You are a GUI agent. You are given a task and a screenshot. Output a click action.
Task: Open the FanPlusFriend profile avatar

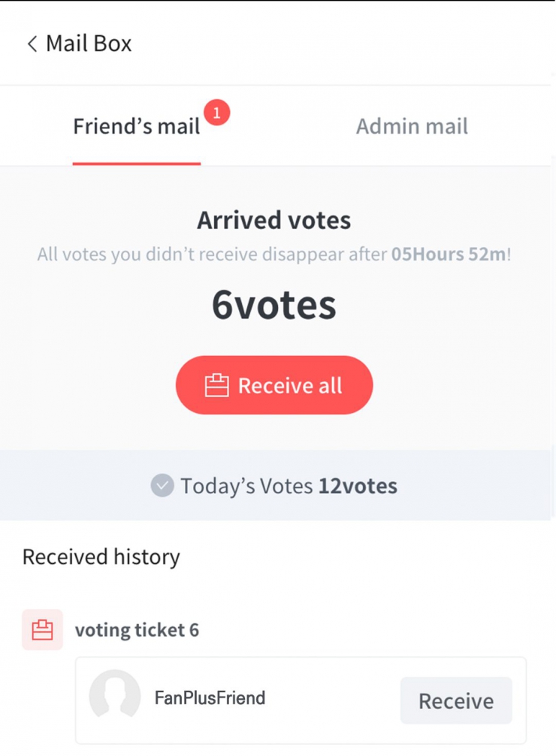[x=115, y=698]
